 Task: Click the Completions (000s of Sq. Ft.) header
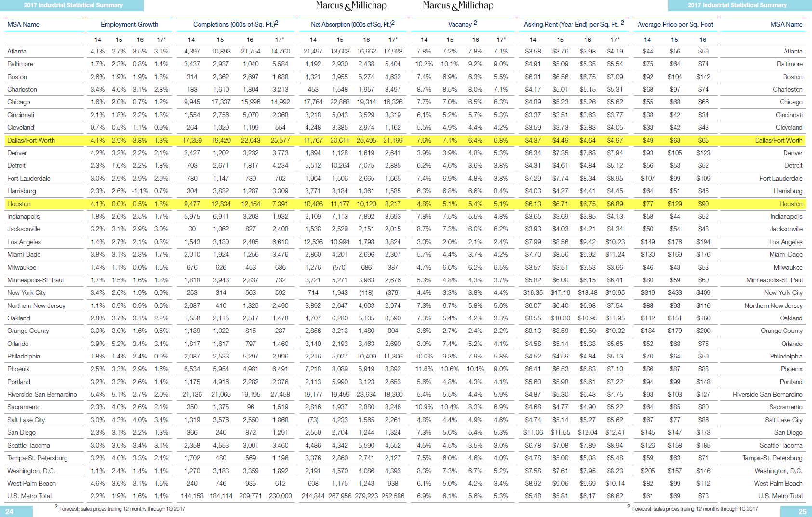point(235,24)
